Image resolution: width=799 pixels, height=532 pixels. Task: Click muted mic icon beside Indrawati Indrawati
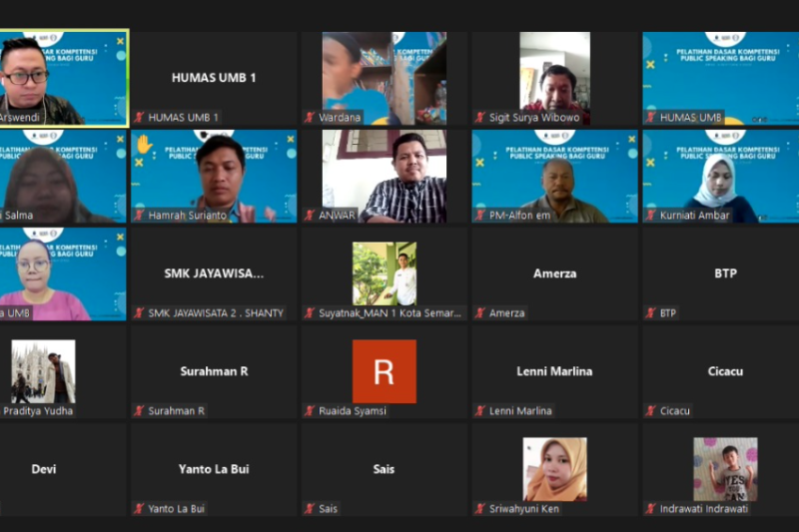651,509
